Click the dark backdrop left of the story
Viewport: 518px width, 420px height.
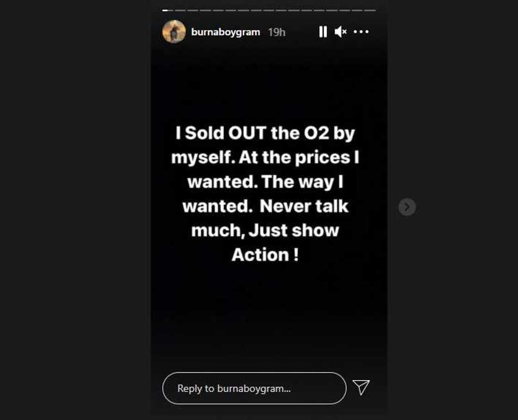[74, 208]
